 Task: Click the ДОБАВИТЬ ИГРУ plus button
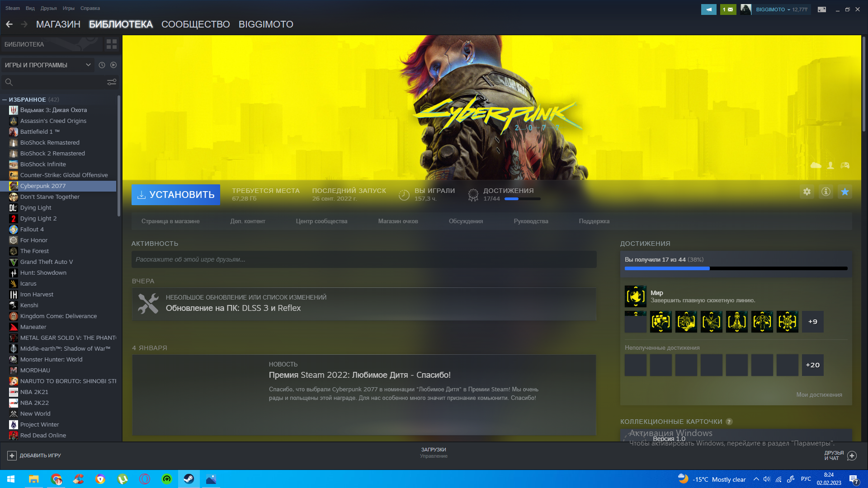point(12,455)
